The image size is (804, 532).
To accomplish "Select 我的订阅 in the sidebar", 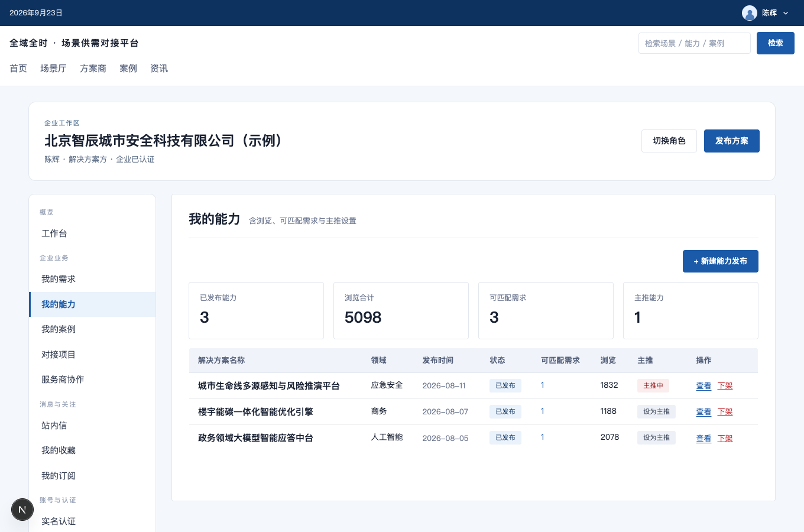I will point(92,476).
